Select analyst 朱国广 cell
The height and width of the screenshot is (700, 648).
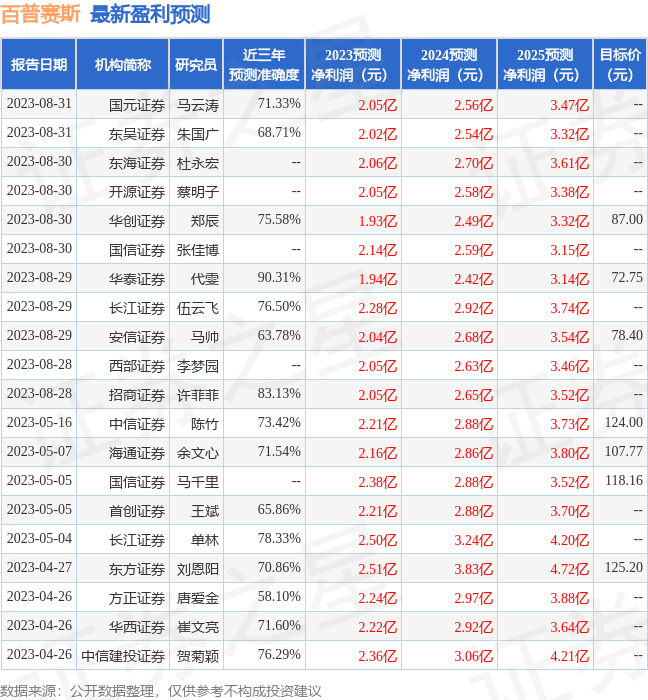(x=198, y=134)
